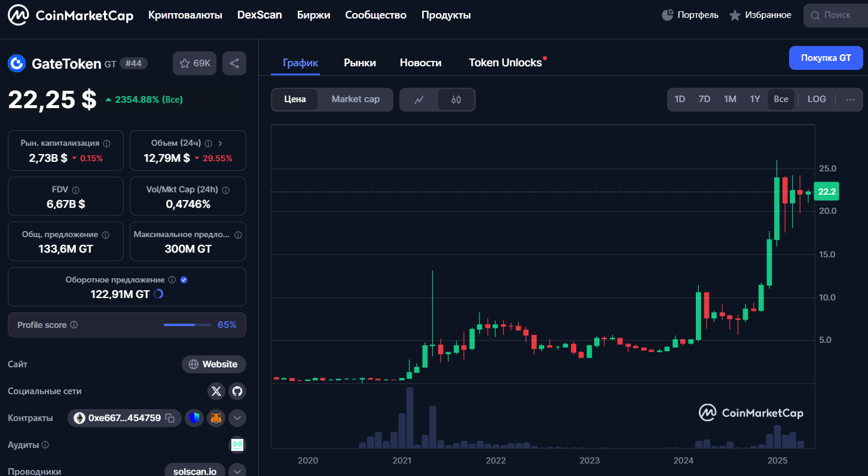This screenshot has width=868, height=476.
Task: Click the tall 2021 volume bar
Action: coord(409,417)
